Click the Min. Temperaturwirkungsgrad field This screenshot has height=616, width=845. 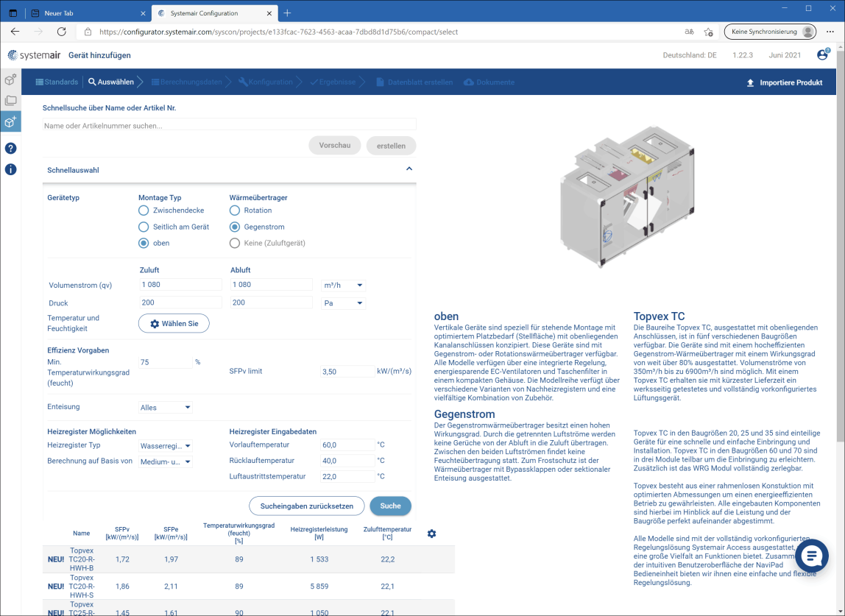coord(166,362)
